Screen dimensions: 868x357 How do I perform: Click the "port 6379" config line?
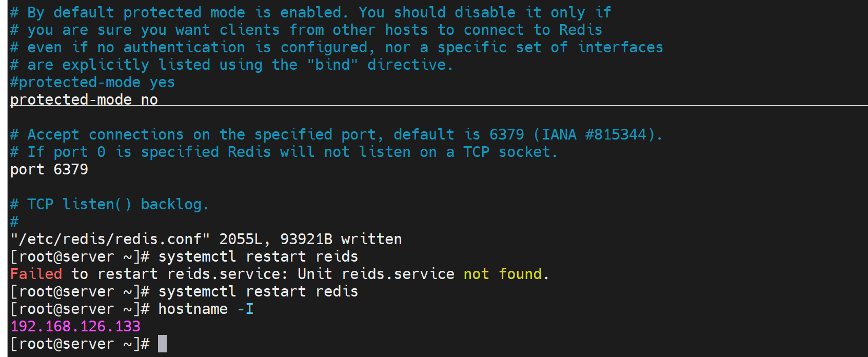tap(49, 169)
